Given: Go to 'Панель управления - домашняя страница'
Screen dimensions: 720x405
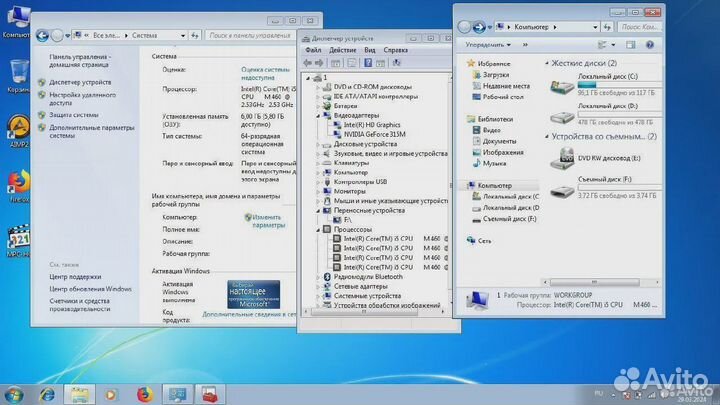Looking at the screenshot, I should (x=80, y=61).
